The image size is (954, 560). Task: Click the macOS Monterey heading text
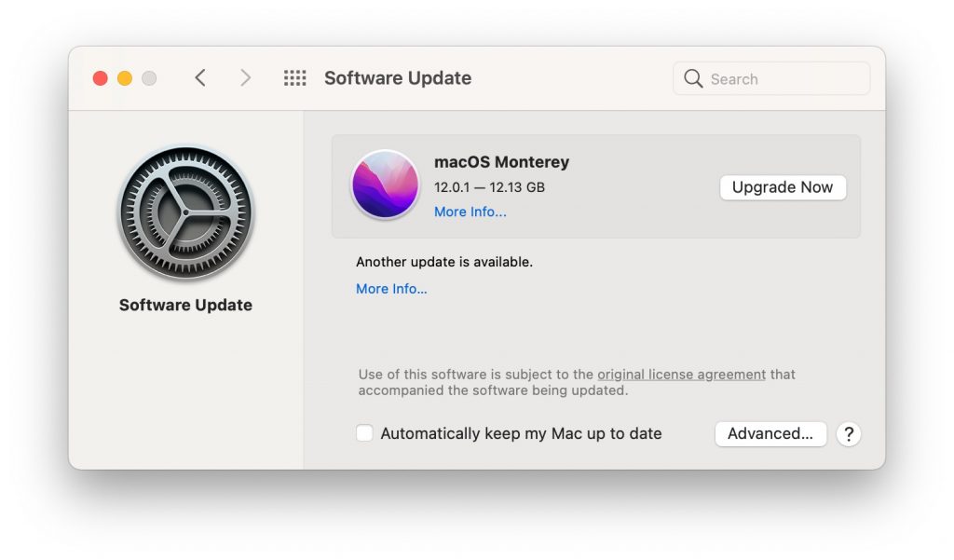(x=502, y=162)
